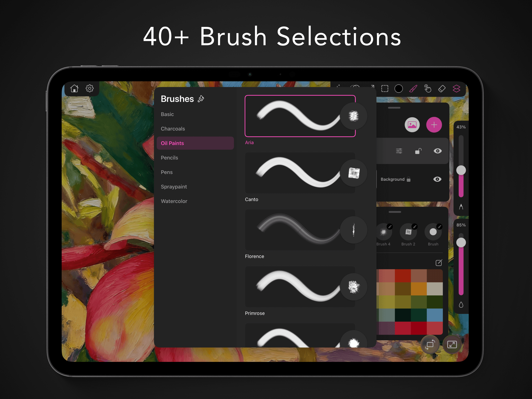Viewport: 532px width, 399px height.
Task: Tap the import image button
Action: coord(412,124)
